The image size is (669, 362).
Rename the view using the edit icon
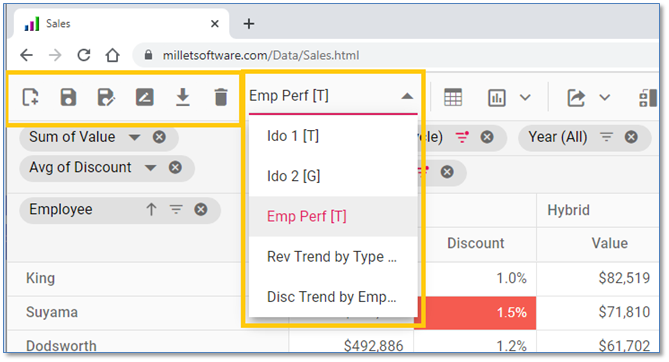(145, 97)
